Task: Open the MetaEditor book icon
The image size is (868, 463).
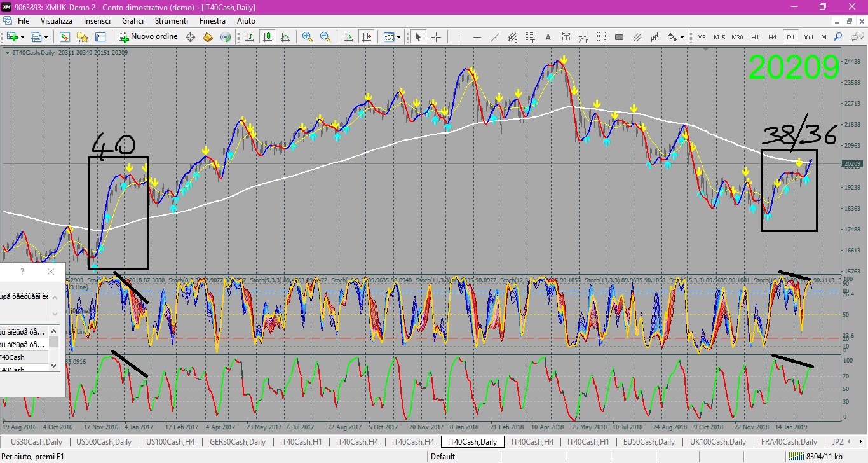Action: coord(207,37)
